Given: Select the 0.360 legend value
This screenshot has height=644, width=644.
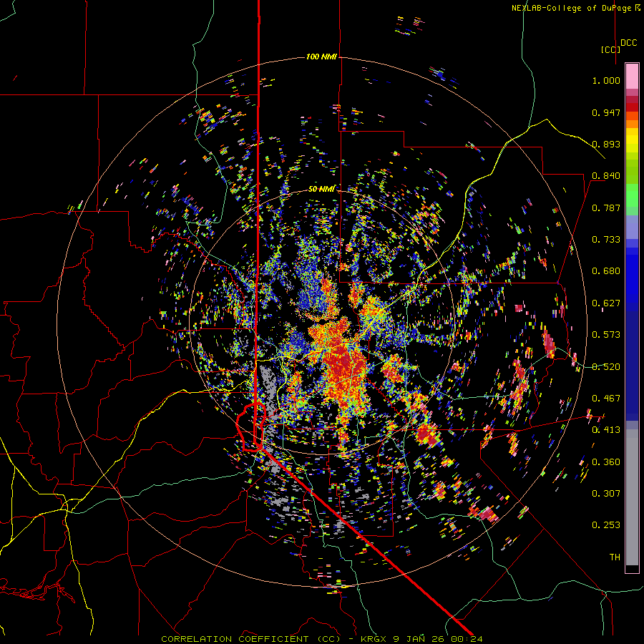Looking at the screenshot, I should point(606,462).
